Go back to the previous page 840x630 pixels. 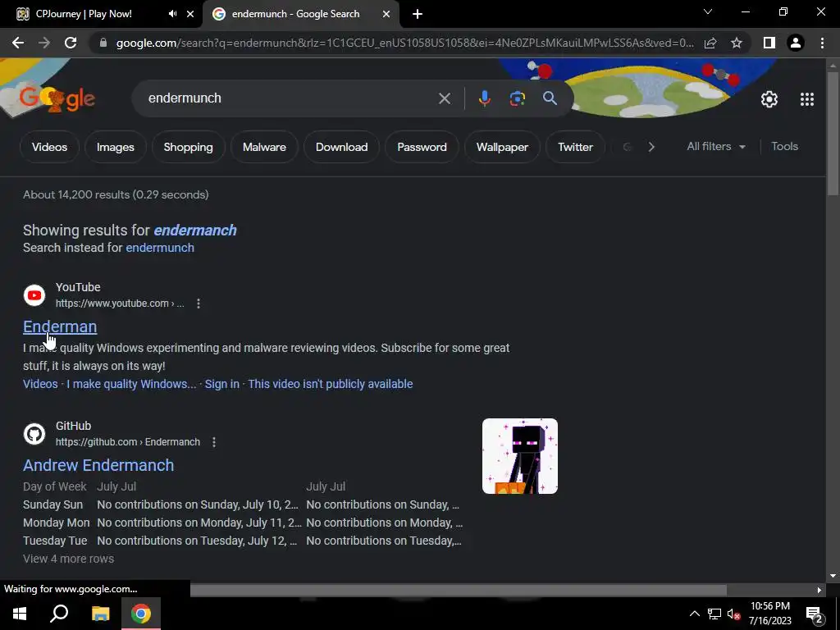(x=18, y=43)
